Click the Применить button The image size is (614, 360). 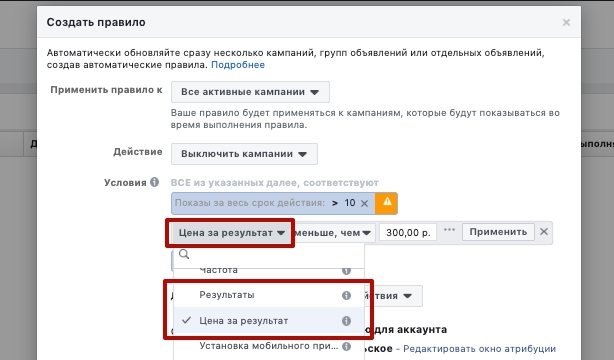[498, 232]
